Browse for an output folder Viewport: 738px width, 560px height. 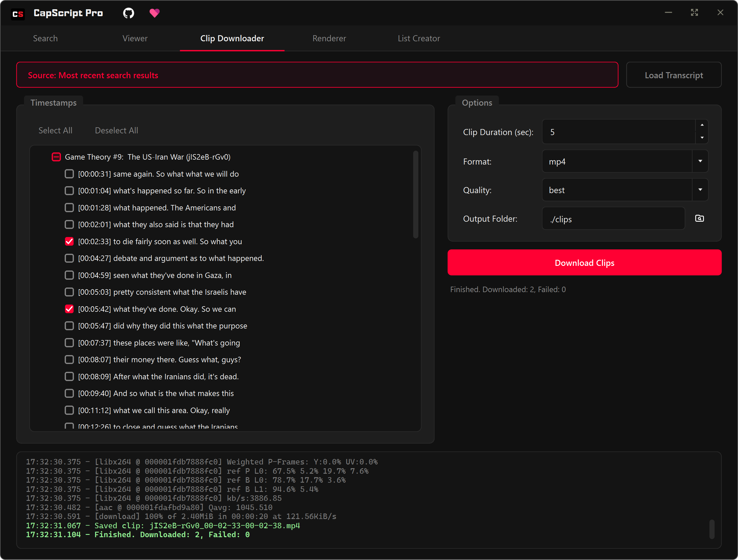point(700,219)
